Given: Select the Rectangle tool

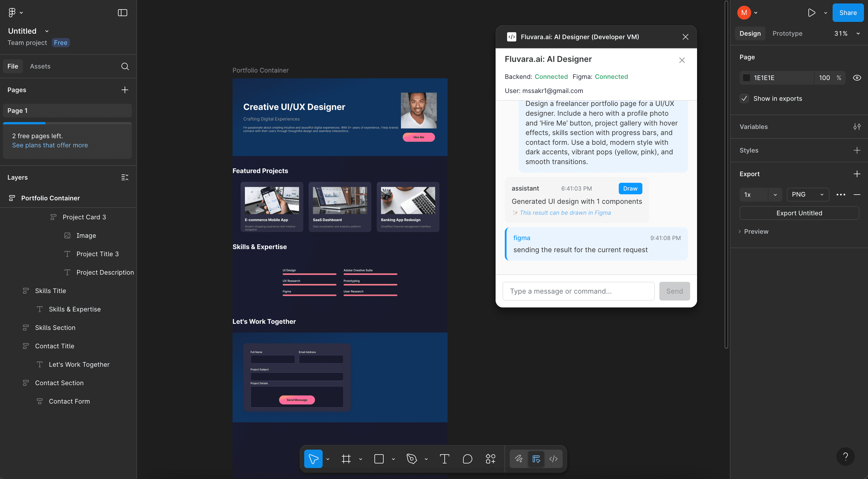Looking at the screenshot, I should click(379, 459).
